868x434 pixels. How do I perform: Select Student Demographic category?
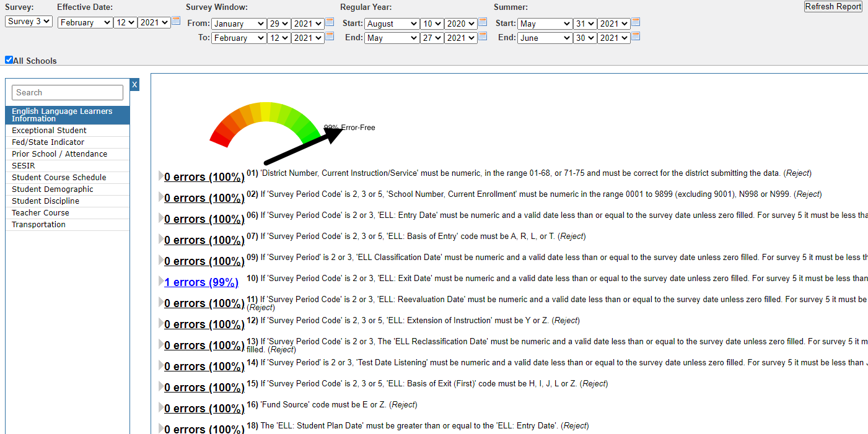(68, 189)
